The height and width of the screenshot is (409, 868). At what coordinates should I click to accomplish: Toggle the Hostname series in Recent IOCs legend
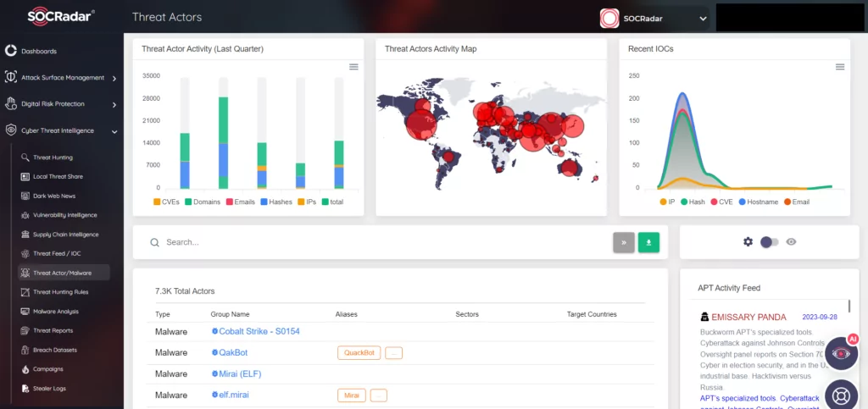(759, 202)
